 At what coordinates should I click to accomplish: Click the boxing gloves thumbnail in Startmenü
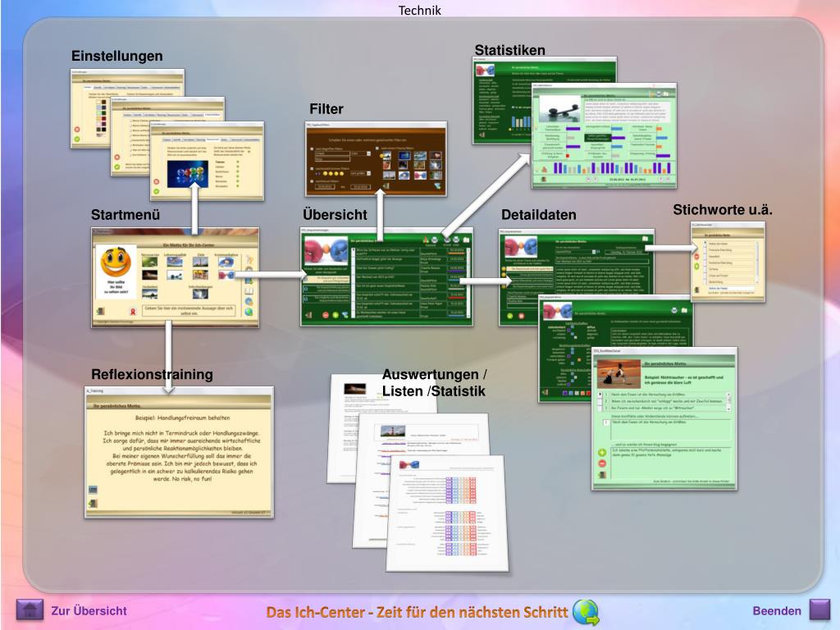pos(226,275)
